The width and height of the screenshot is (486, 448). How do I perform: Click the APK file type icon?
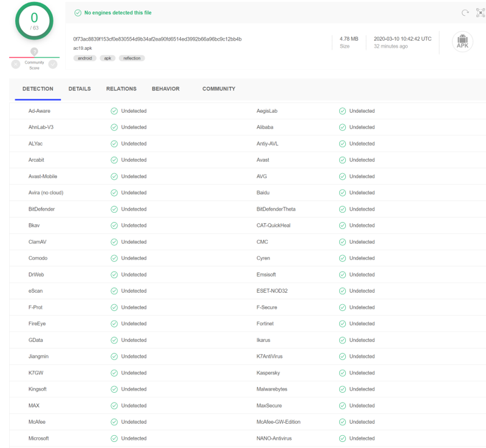[x=462, y=41]
